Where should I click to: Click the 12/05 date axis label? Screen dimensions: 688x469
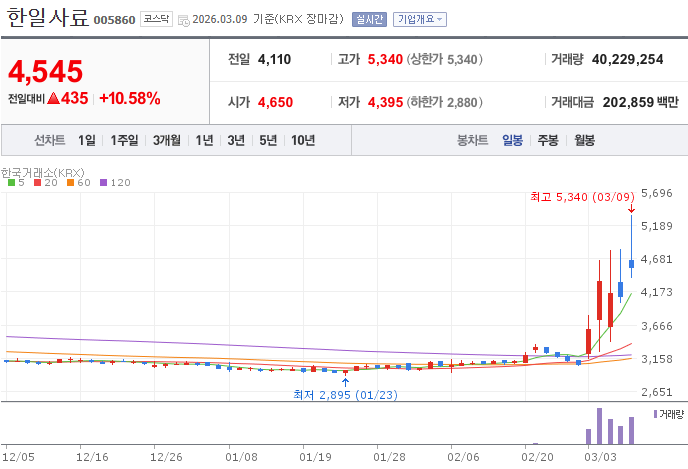click(x=18, y=457)
